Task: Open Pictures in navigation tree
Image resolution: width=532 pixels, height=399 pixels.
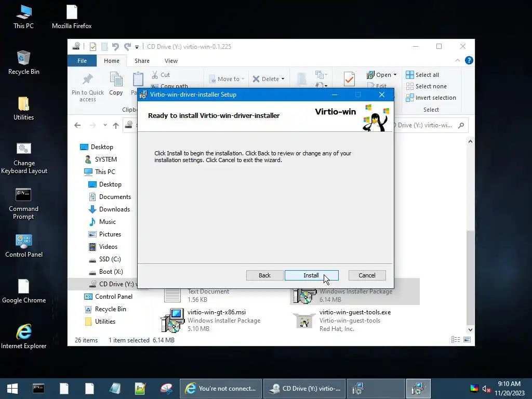Action: pyautogui.click(x=104, y=234)
